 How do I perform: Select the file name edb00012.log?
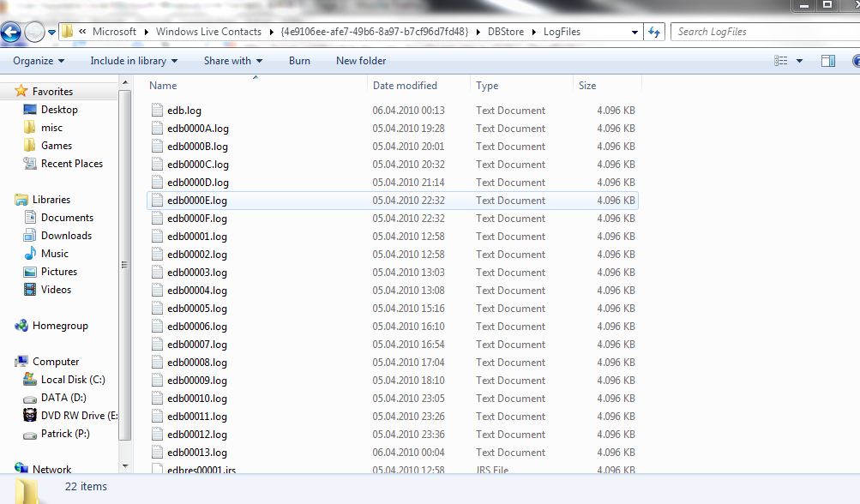[197, 435]
